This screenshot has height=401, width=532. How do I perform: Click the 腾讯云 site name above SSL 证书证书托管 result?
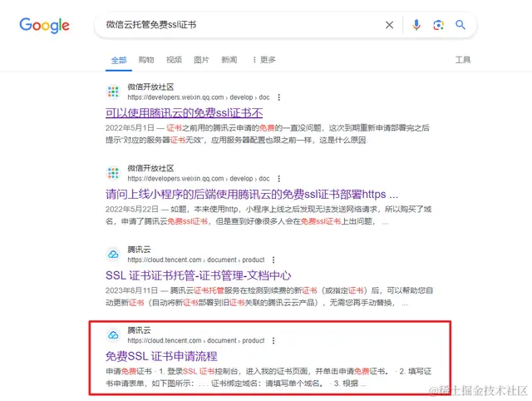(x=139, y=250)
